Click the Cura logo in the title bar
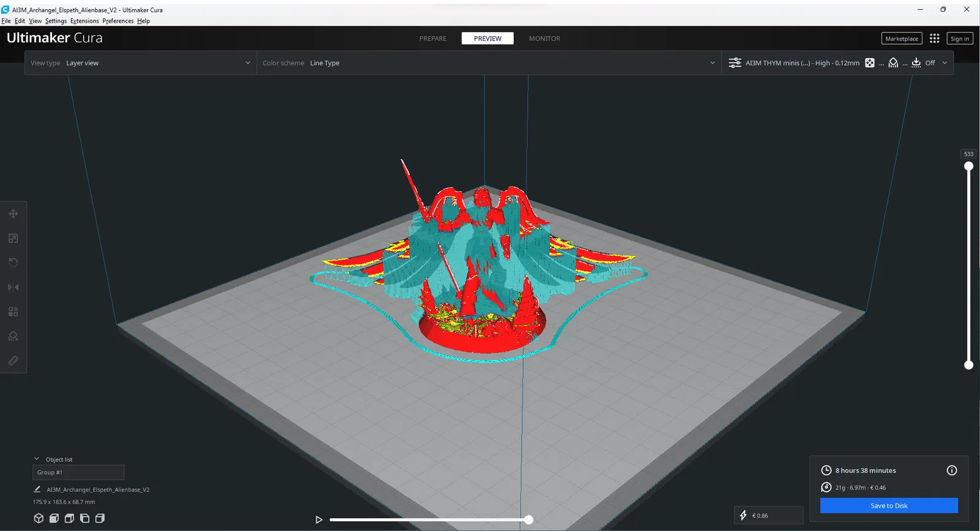Viewport: 980px width, 531px height. click(x=6, y=10)
